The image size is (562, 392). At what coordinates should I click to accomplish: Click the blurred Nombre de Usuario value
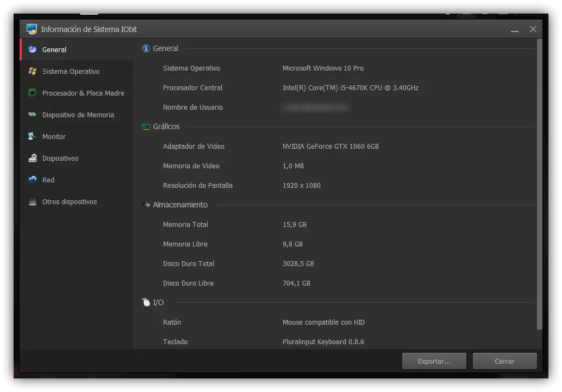coord(316,107)
